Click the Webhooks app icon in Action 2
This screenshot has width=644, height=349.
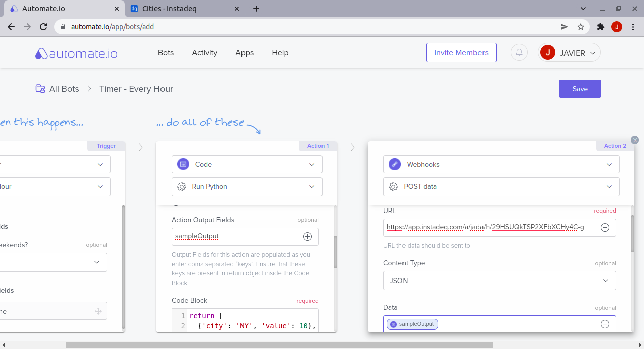pyautogui.click(x=395, y=164)
